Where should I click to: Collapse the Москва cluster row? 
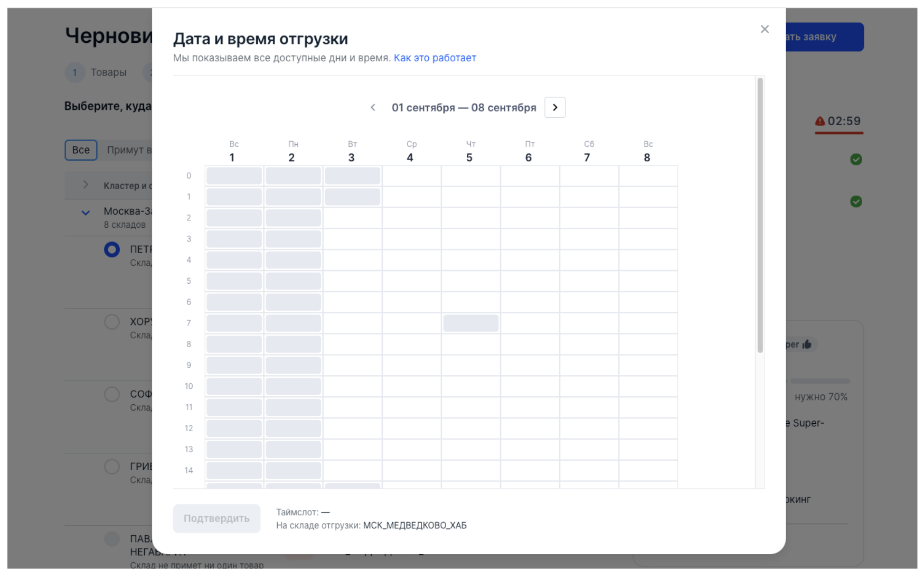click(86, 213)
